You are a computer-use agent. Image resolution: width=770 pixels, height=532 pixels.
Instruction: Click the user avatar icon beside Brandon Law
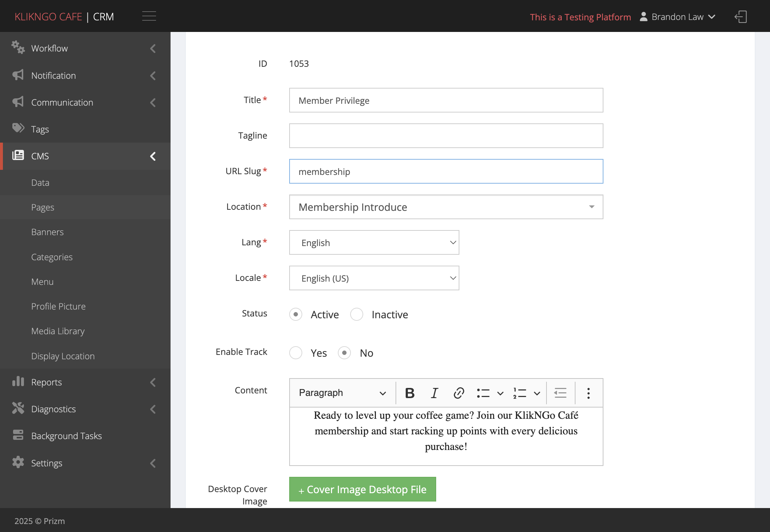[643, 17]
